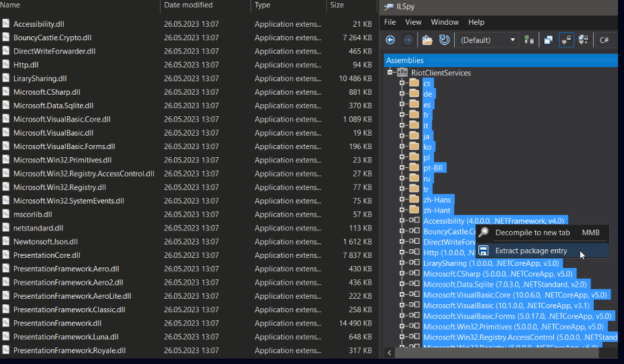Open Manage assembly lists icon
This screenshot has width=624, height=364.
coord(529,40)
